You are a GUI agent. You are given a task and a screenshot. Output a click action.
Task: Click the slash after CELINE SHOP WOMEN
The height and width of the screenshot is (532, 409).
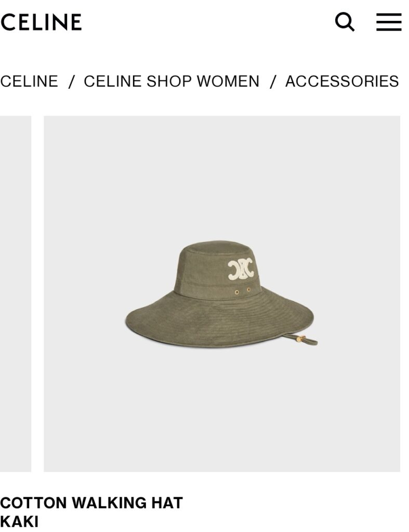272,82
